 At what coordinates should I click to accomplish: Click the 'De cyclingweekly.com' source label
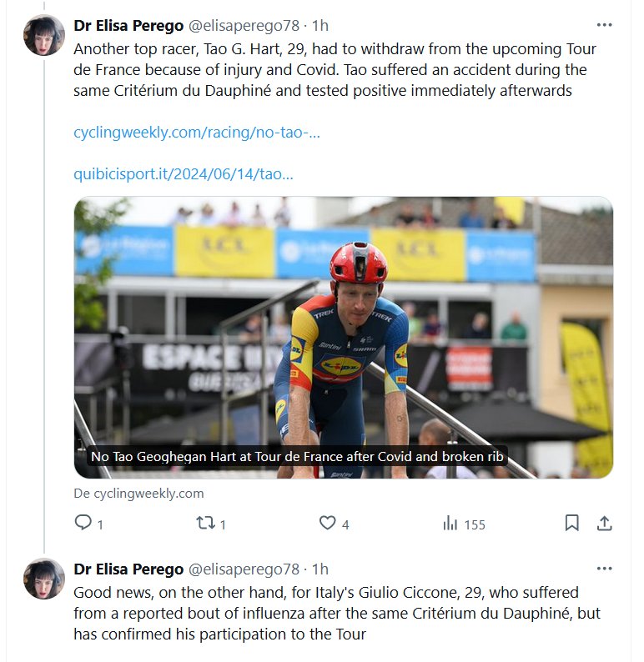[138, 494]
